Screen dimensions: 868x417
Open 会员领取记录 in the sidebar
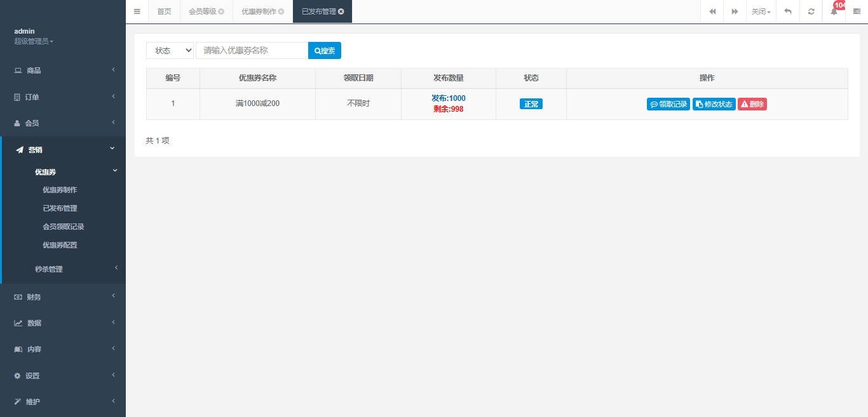pos(64,227)
